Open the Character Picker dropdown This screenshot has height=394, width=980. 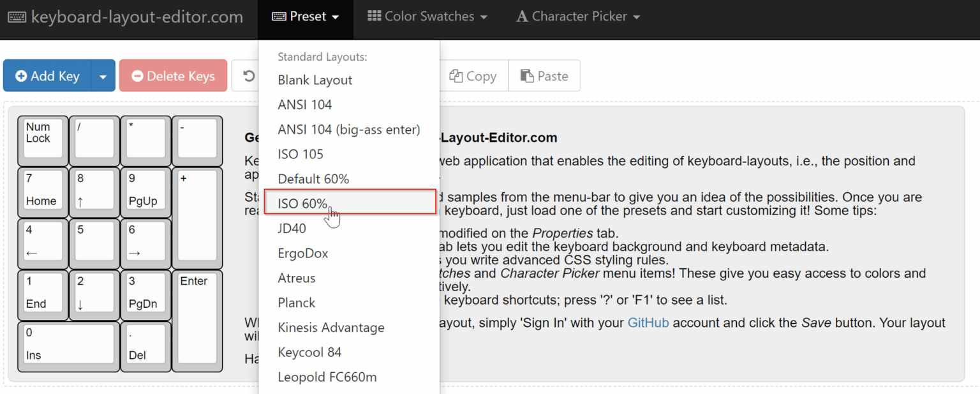[x=578, y=17]
